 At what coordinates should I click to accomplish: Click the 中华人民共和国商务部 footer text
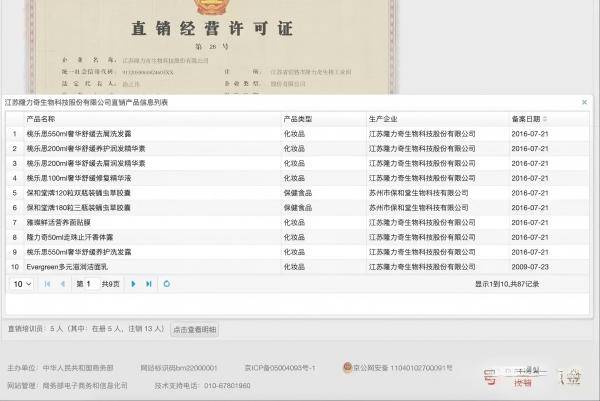(78, 368)
